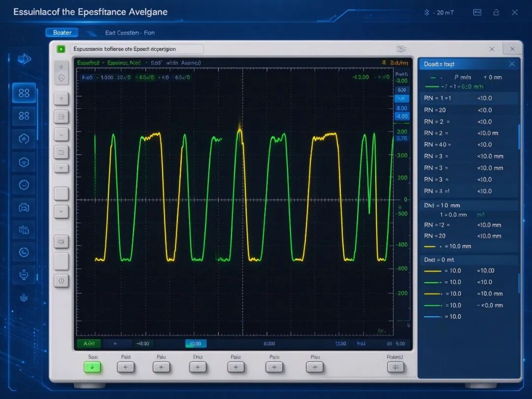Open the Ead Ceesten - Fion tab

click(130, 33)
